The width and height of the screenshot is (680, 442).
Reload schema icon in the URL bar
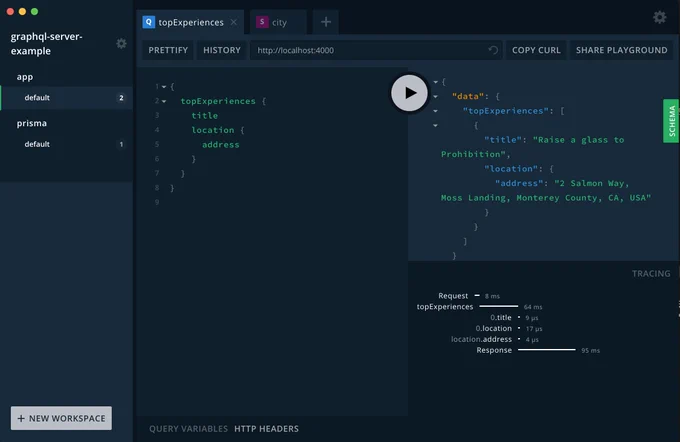tap(493, 50)
